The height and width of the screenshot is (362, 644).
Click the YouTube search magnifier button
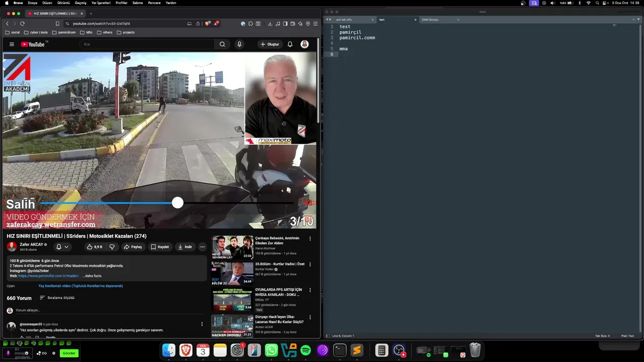[222, 44]
